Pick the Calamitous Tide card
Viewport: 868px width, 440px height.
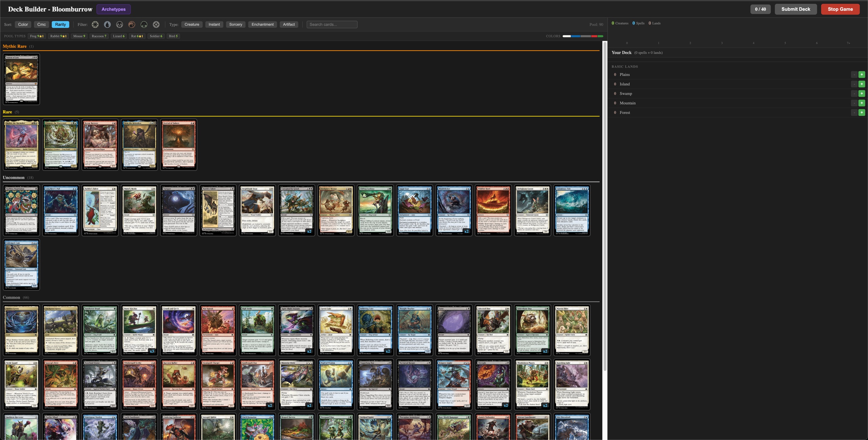pyautogui.click(x=572, y=210)
